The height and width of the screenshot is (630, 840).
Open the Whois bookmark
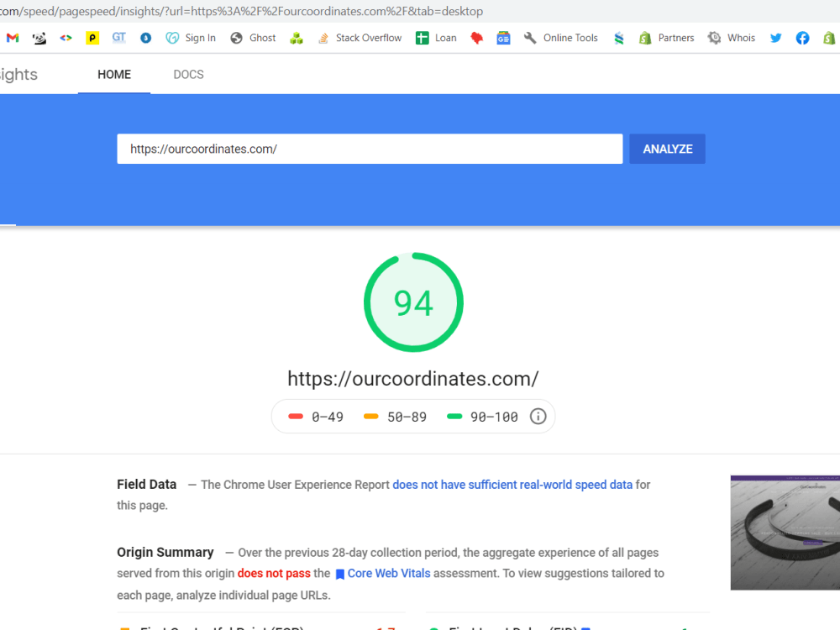click(x=732, y=38)
